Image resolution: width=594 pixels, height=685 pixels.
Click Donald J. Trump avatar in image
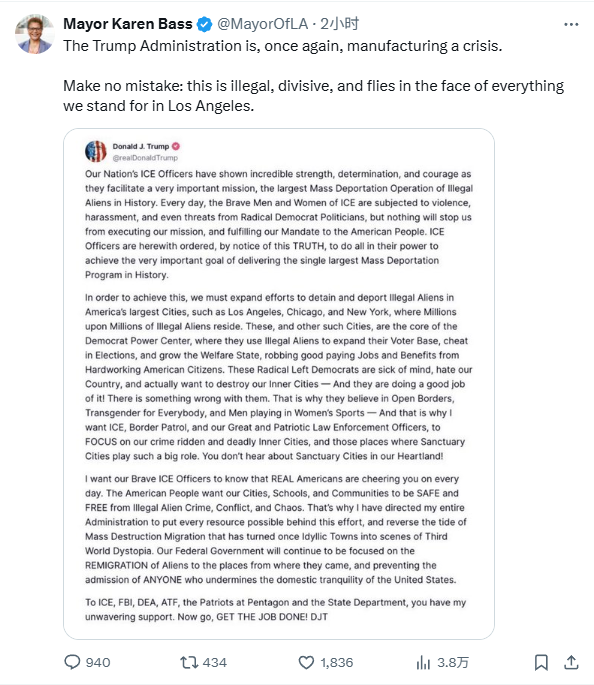(x=96, y=151)
